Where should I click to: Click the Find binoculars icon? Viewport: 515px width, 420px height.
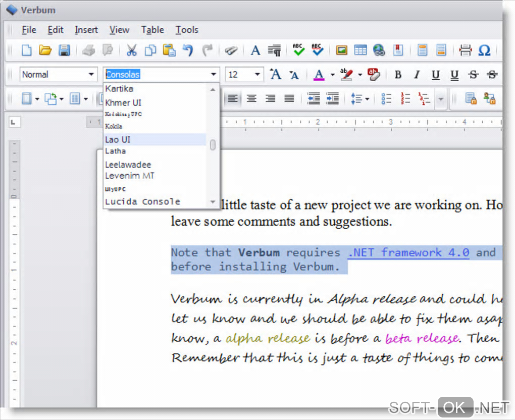pos(231,50)
